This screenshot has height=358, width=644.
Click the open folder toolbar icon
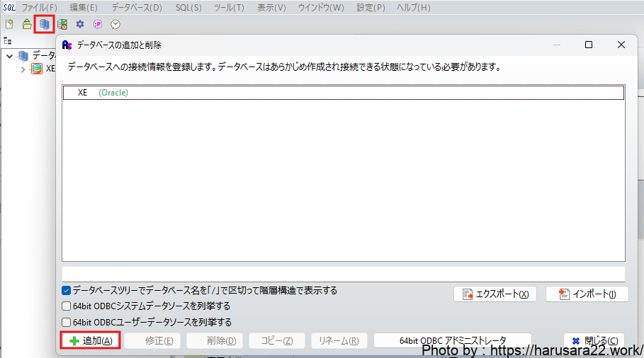tap(27, 24)
